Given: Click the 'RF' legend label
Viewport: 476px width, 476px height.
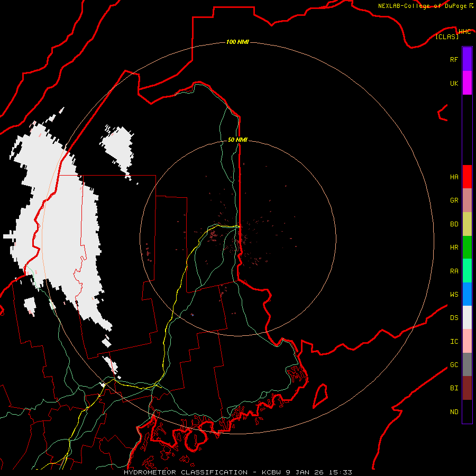Looking at the screenshot, I should [x=454, y=59].
